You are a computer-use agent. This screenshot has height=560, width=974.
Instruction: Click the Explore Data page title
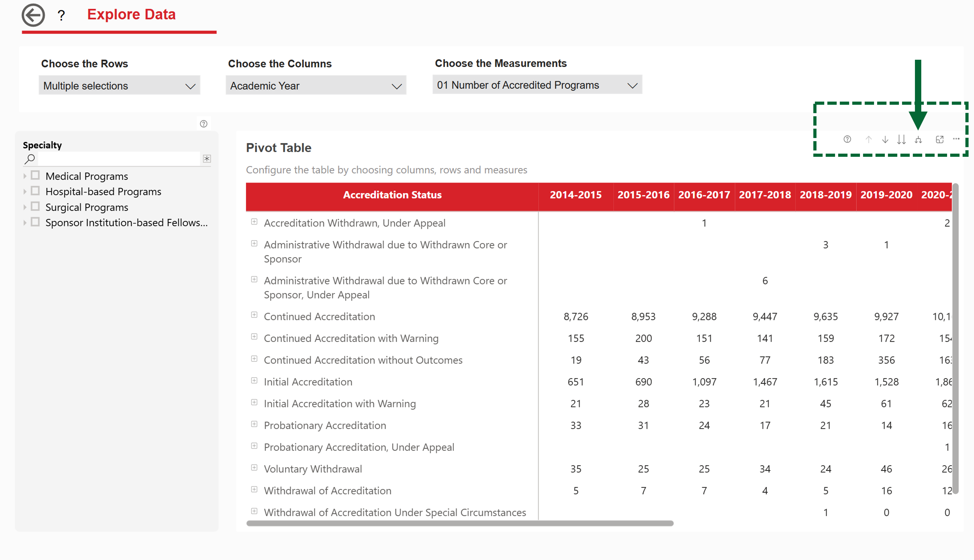[x=131, y=15]
